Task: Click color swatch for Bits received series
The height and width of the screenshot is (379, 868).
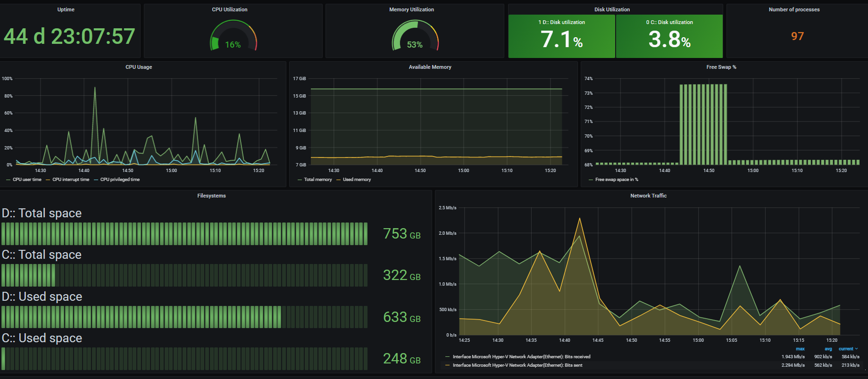Action: click(x=447, y=357)
